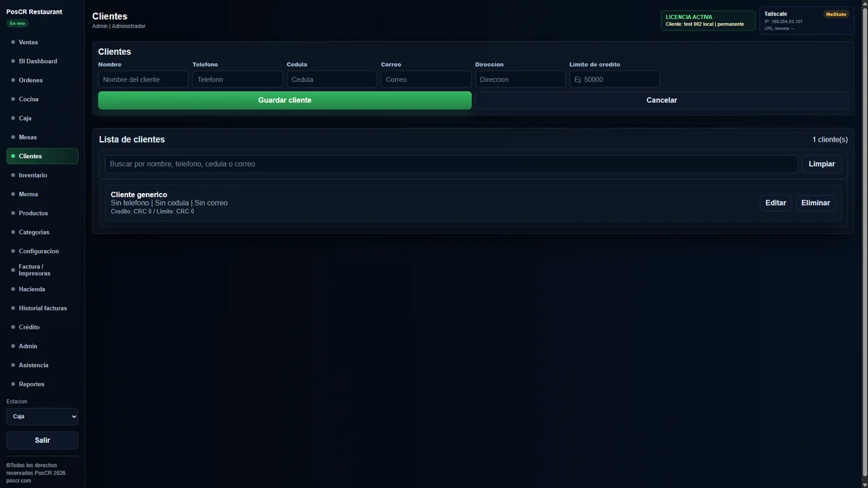
Task: Delete Cliente generico with Eliminar
Action: (x=816, y=203)
